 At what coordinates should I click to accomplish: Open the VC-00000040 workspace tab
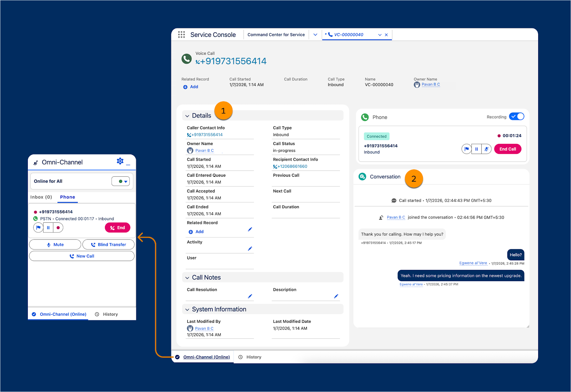(x=349, y=35)
